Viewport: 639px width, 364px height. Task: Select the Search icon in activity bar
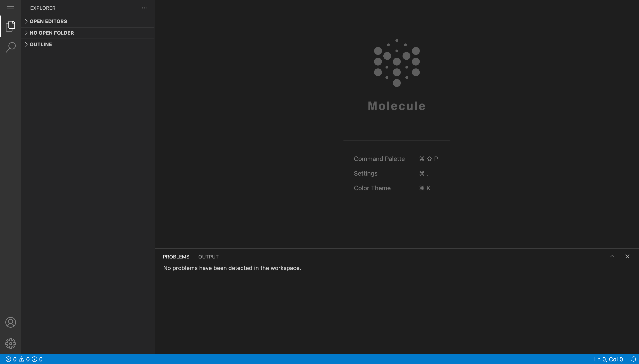pyautogui.click(x=10, y=47)
